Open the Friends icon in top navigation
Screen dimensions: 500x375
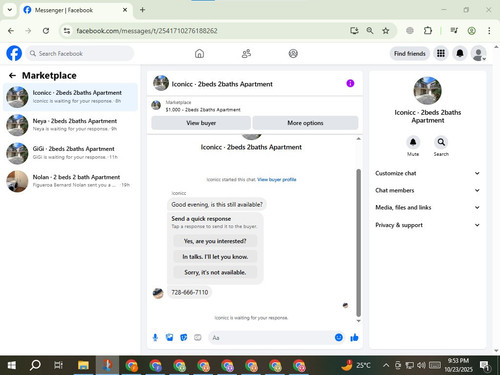(x=246, y=54)
